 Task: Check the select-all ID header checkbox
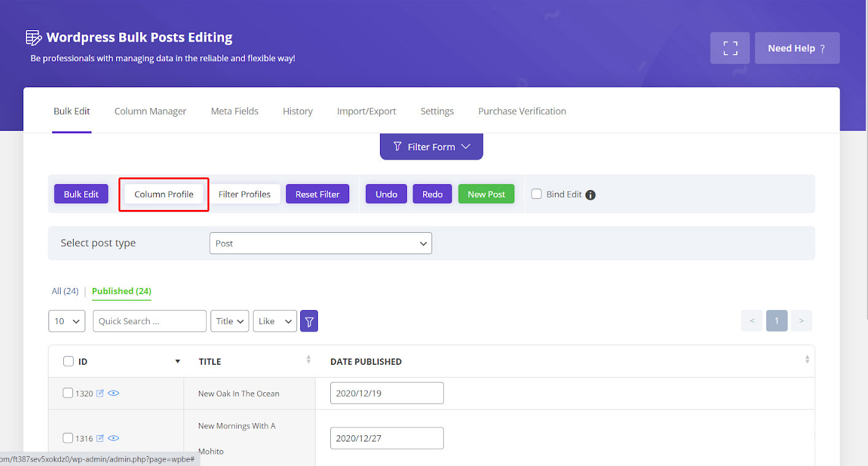point(69,361)
